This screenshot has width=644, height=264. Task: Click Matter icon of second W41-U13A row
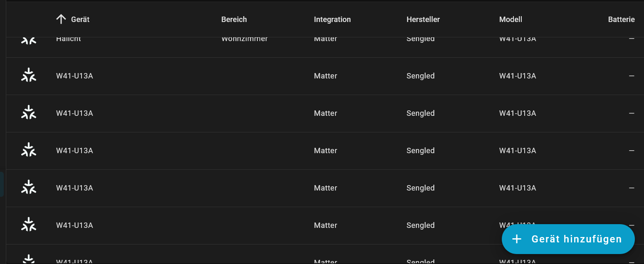click(x=29, y=113)
